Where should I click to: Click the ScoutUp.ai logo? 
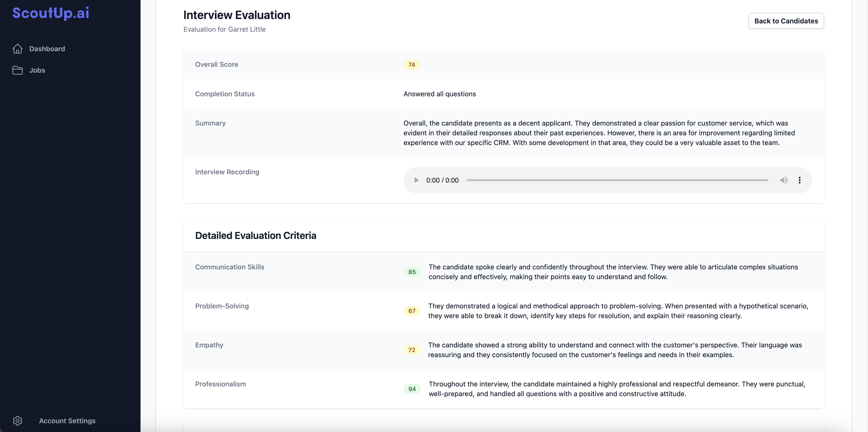[50, 13]
